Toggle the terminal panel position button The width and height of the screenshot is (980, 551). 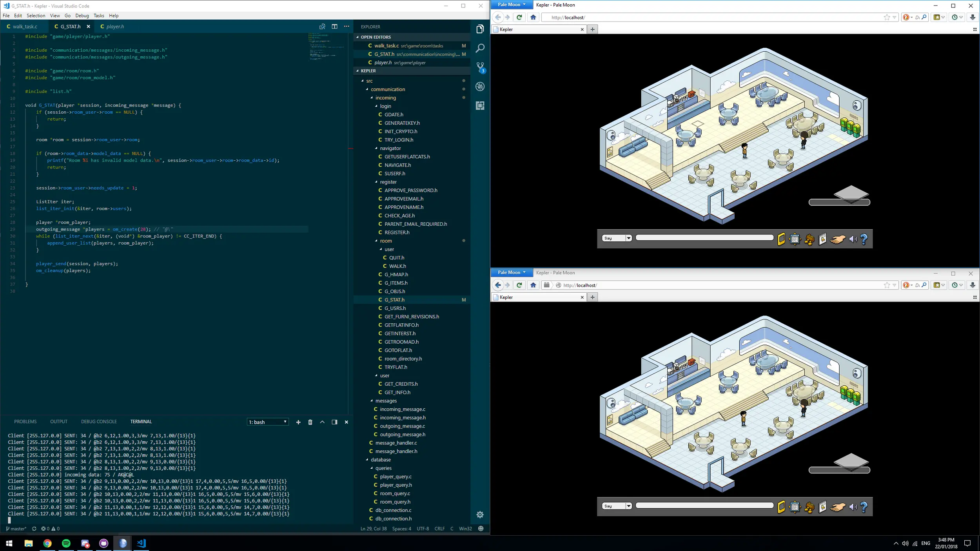click(334, 422)
